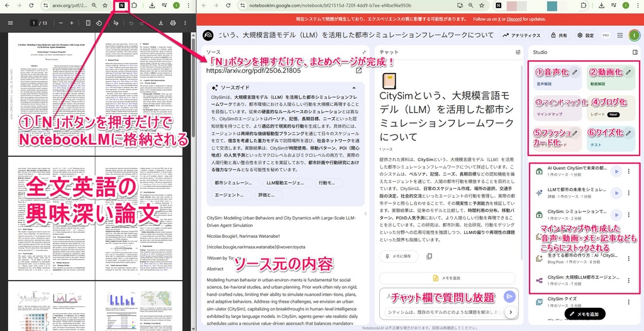Open options for 'CitySim: シミュレーションで...' item
The height and width of the screenshot is (331, 644).
point(629,215)
